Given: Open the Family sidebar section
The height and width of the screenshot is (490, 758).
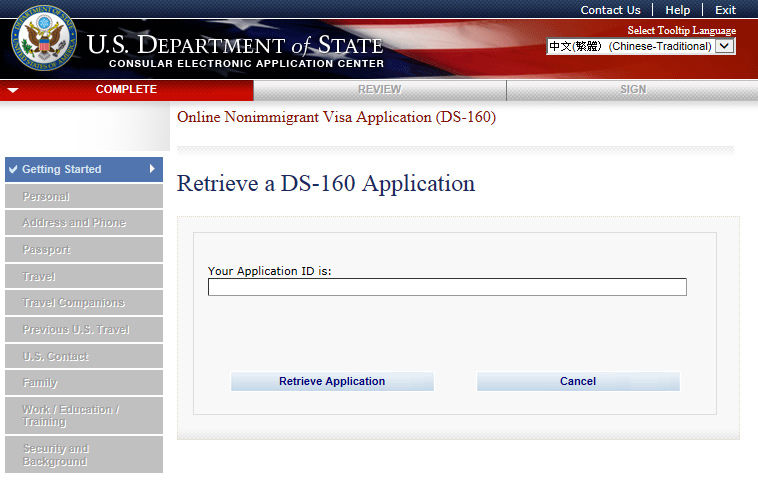Looking at the screenshot, I should pos(84,383).
